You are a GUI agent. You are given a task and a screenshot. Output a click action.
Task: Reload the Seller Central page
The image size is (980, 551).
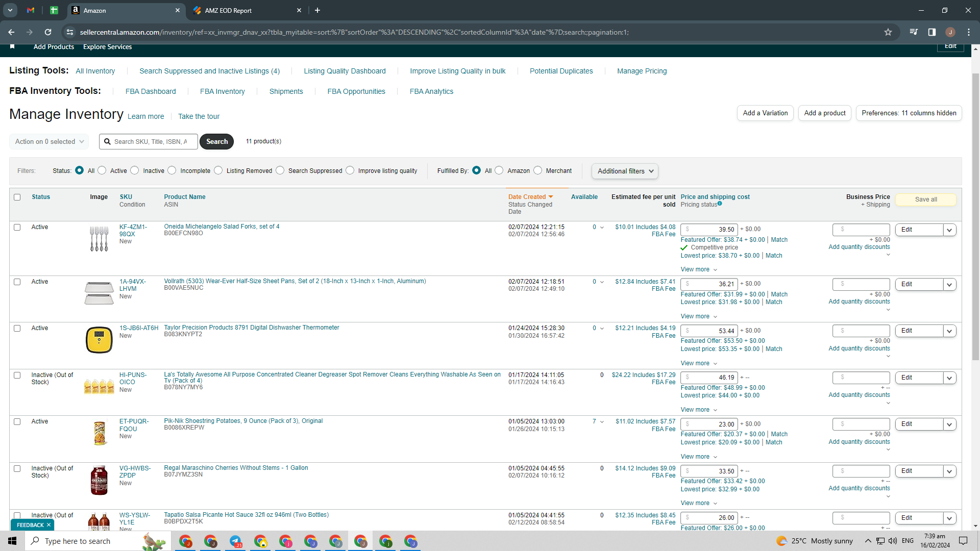[48, 32]
